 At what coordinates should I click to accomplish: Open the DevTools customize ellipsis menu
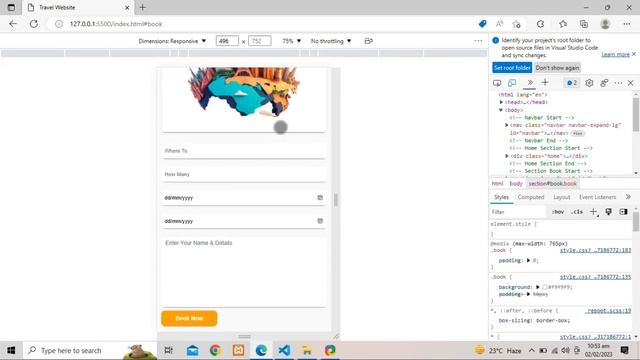[618, 83]
